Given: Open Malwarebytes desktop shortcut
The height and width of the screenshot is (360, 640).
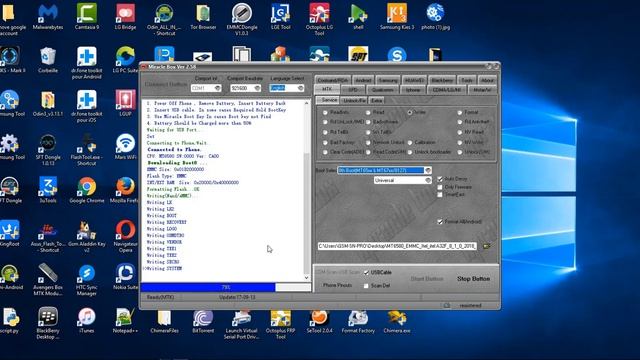Looking at the screenshot, I should (48, 17).
